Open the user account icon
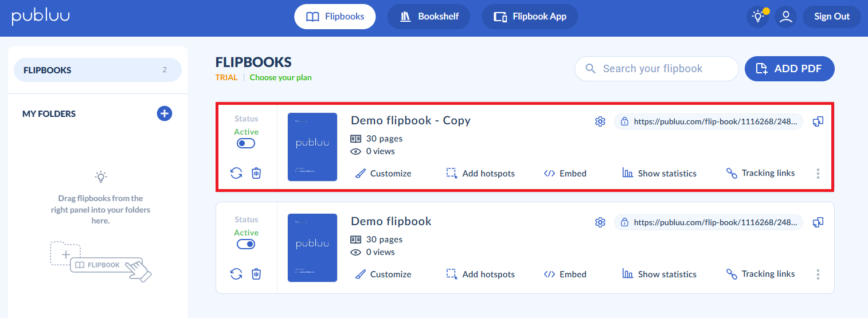This screenshot has width=868, height=318. coord(786,17)
